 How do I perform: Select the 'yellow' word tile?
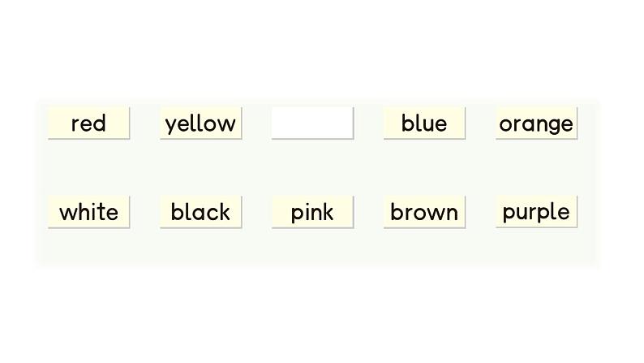[201, 123]
